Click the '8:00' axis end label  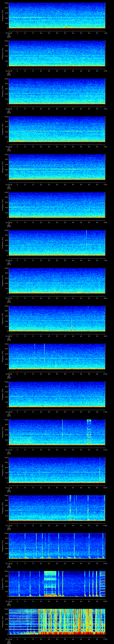[x=105, y=298]
